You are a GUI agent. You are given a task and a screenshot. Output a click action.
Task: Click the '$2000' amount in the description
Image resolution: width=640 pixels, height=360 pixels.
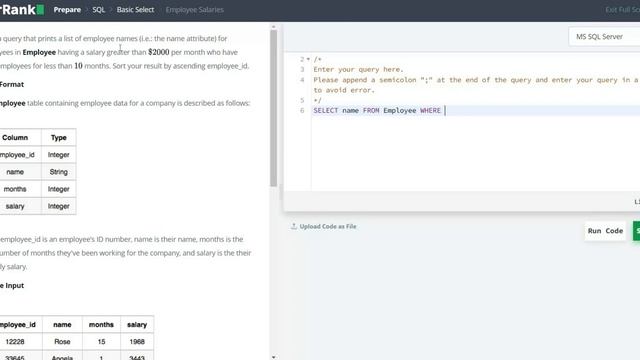point(159,52)
